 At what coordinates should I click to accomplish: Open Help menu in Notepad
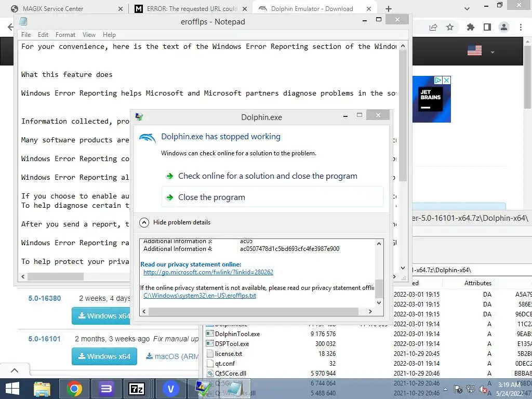[109, 35]
